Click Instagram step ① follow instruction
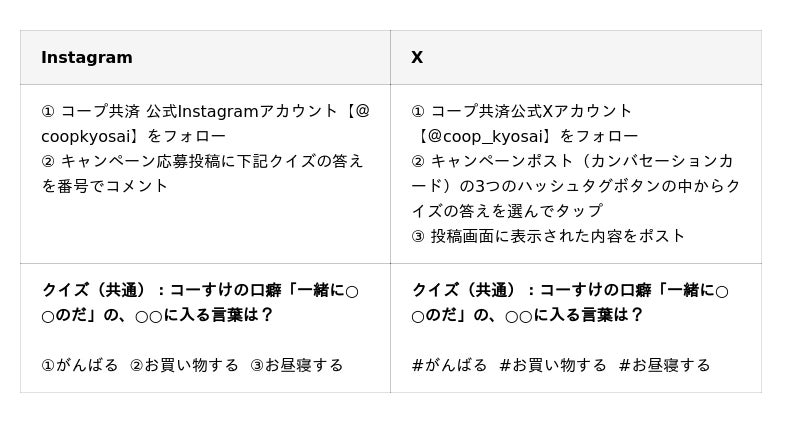Viewport: 800px width, 423px height. (x=206, y=123)
